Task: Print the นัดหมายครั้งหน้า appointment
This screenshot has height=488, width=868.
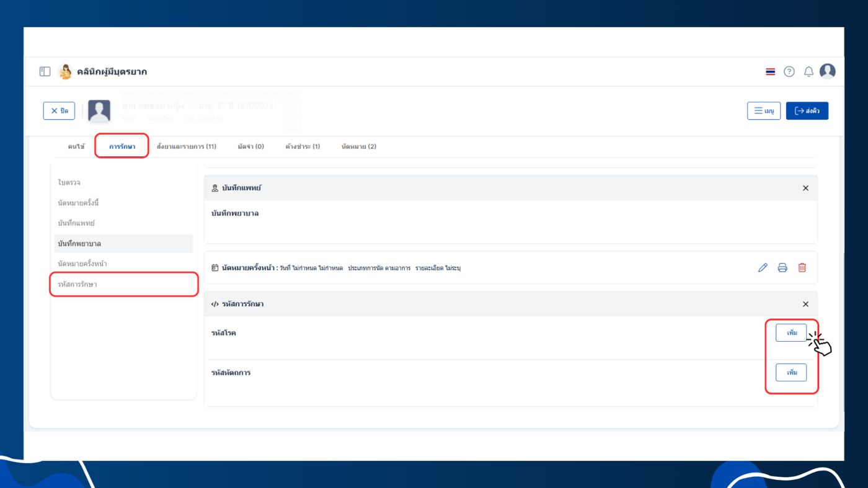Action: point(782,268)
